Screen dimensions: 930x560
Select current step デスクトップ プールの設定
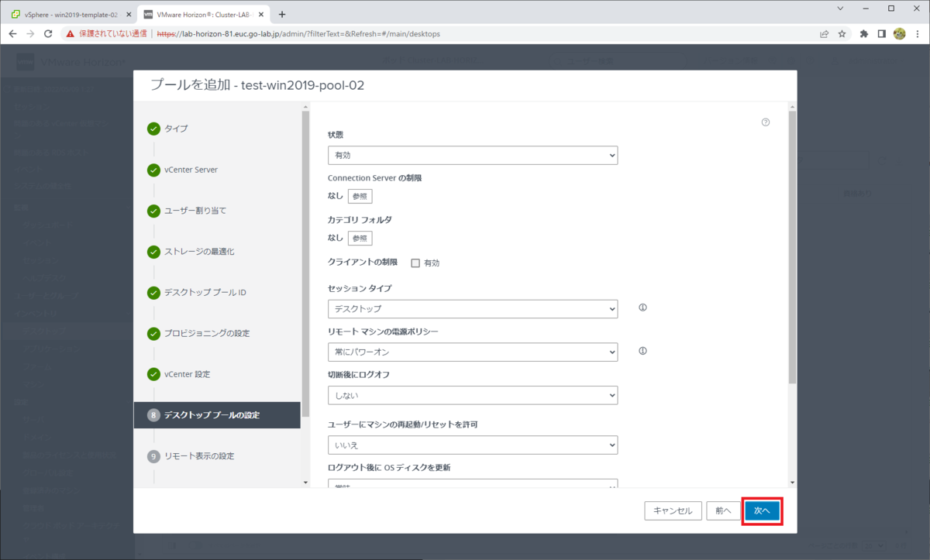[x=217, y=415]
